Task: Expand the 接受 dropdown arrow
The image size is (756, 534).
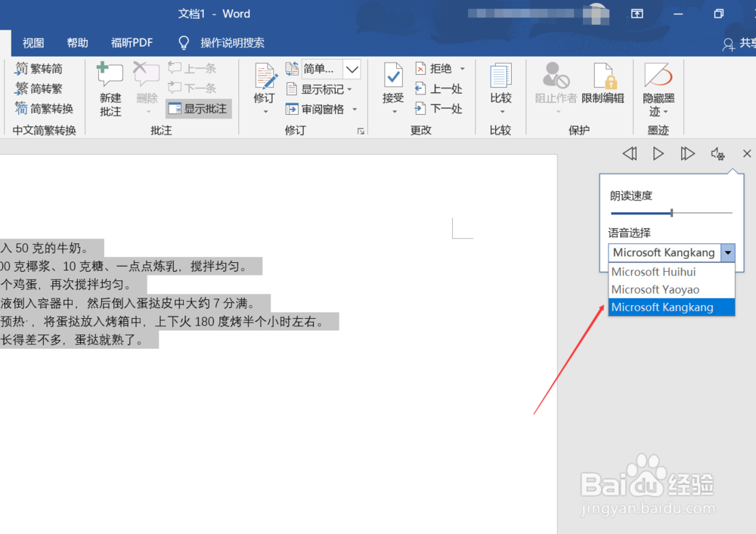Action: [395, 112]
